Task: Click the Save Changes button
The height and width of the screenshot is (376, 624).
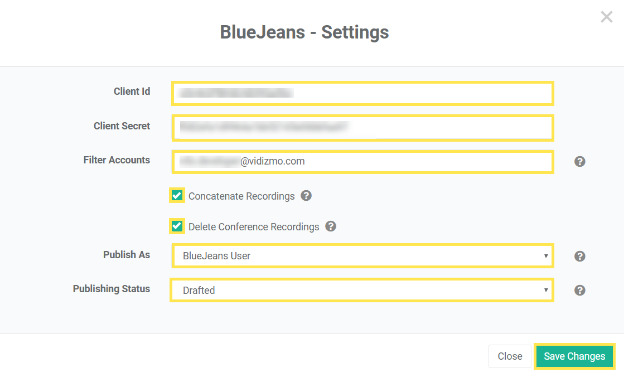Action: click(574, 356)
